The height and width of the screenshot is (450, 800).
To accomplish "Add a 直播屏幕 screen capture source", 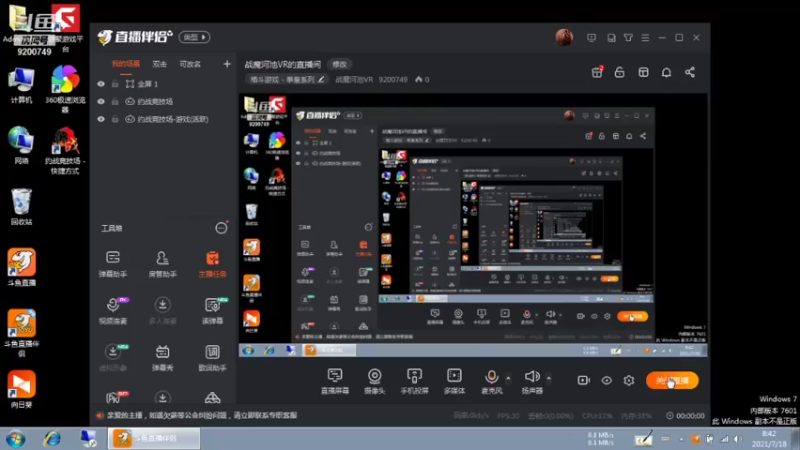I will [x=335, y=381].
